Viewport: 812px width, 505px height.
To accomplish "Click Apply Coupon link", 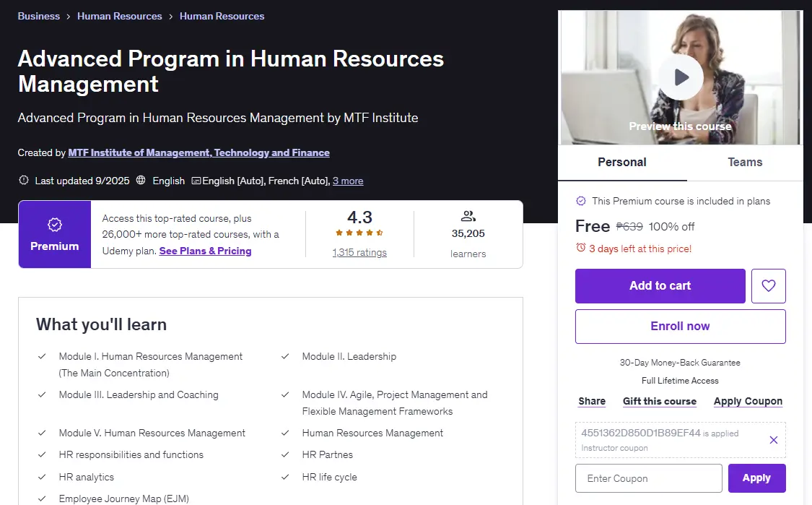I will pyautogui.click(x=748, y=401).
